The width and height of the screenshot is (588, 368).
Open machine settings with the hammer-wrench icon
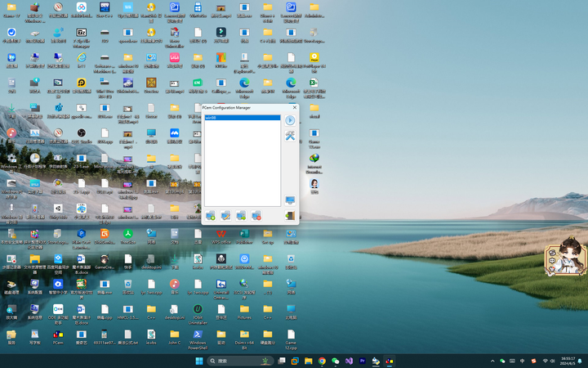point(290,136)
